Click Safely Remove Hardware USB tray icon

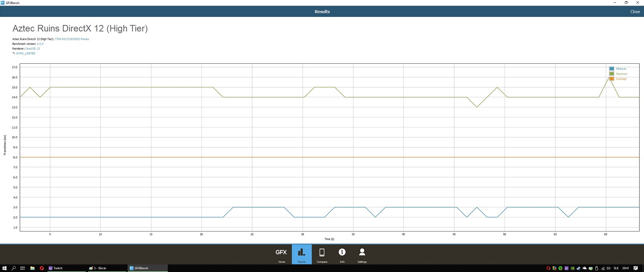[597, 268]
